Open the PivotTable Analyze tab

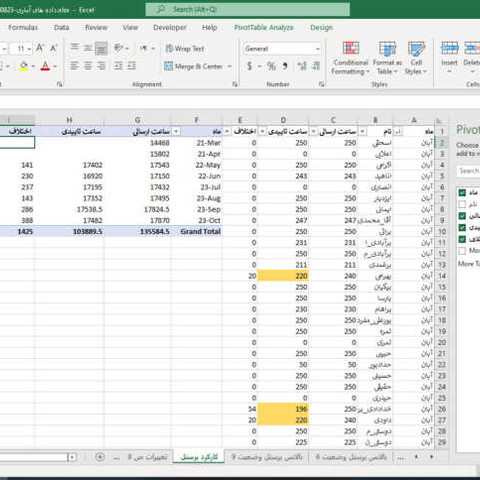point(264,27)
